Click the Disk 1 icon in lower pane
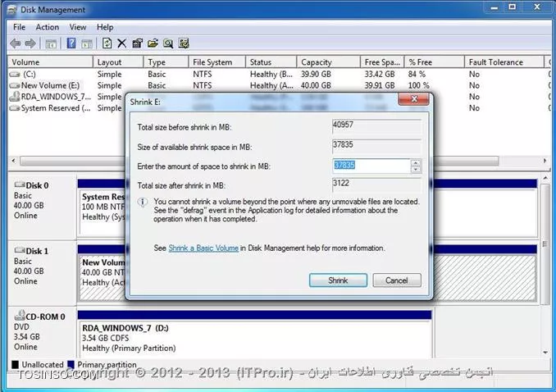 [x=20, y=250]
